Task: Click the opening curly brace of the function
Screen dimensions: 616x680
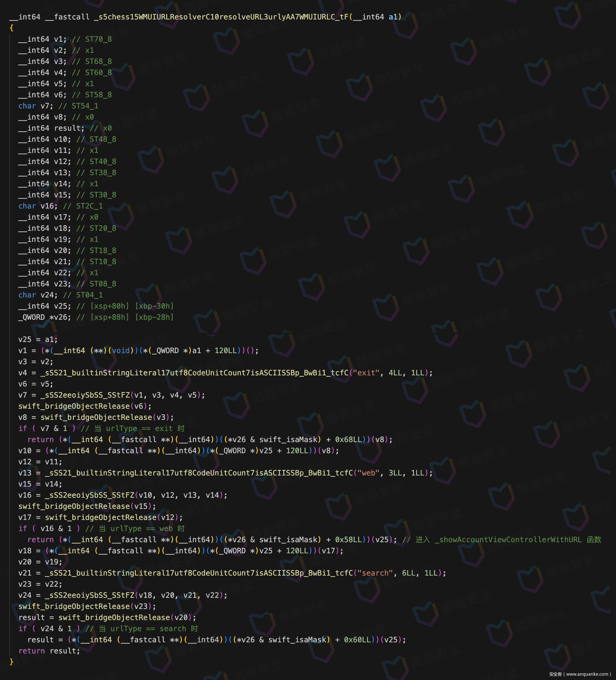Action: click(x=11, y=28)
